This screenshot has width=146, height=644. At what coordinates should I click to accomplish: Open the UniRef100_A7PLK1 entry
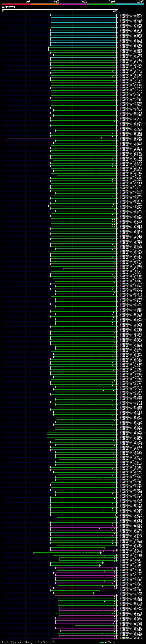click(131, 60)
